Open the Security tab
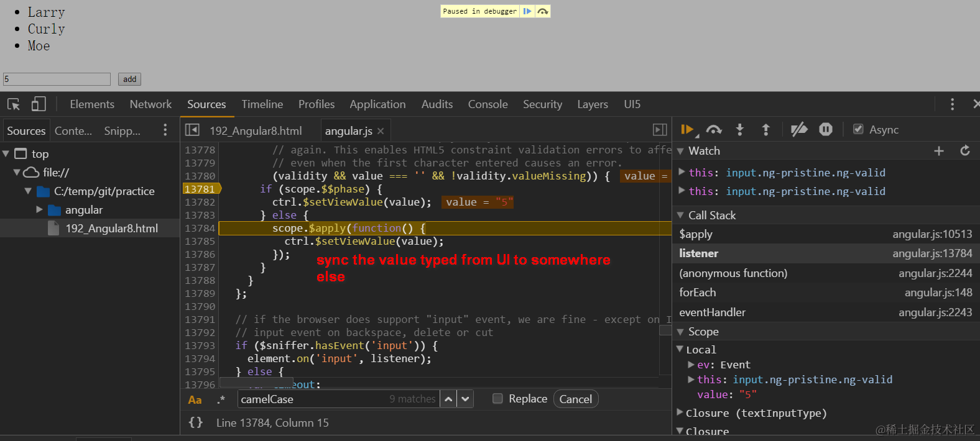 point(542,104)
